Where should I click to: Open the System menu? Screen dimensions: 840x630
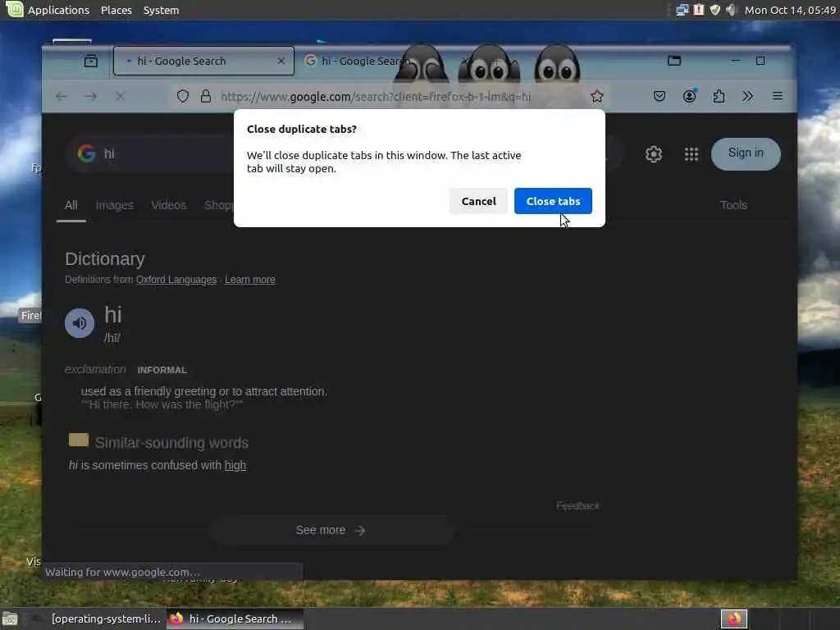(x=161, y=10)
